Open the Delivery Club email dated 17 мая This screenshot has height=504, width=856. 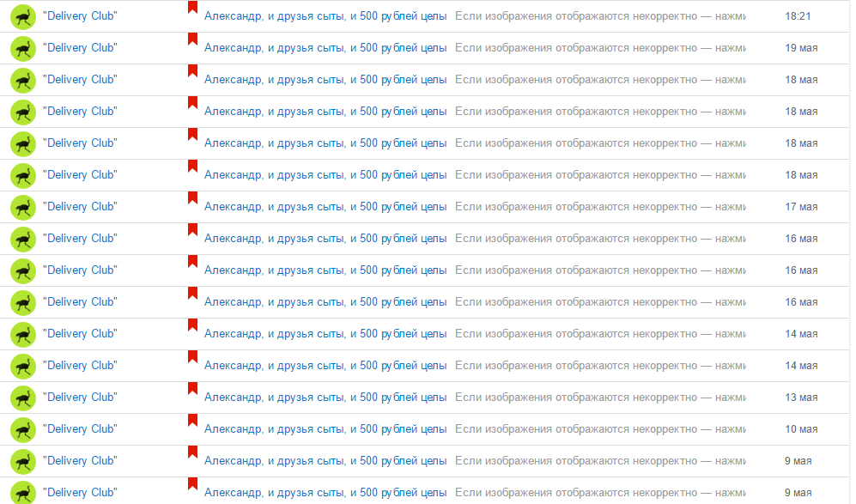point(325,207)
